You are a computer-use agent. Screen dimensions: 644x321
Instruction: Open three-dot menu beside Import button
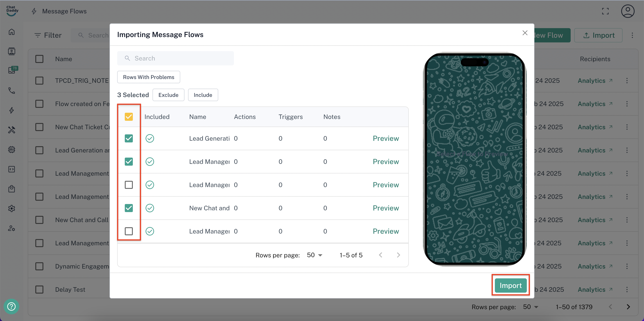[x=632, y=35]
